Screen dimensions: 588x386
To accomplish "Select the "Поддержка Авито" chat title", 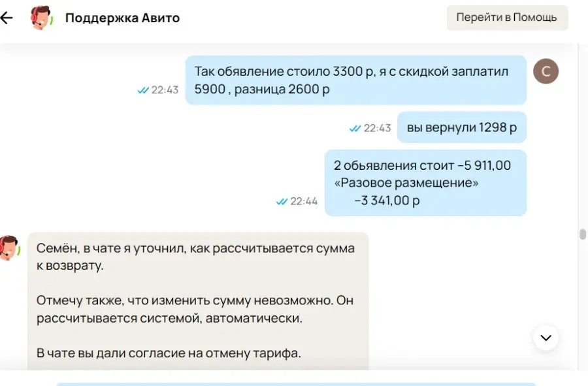I will [x=122, y=18].
